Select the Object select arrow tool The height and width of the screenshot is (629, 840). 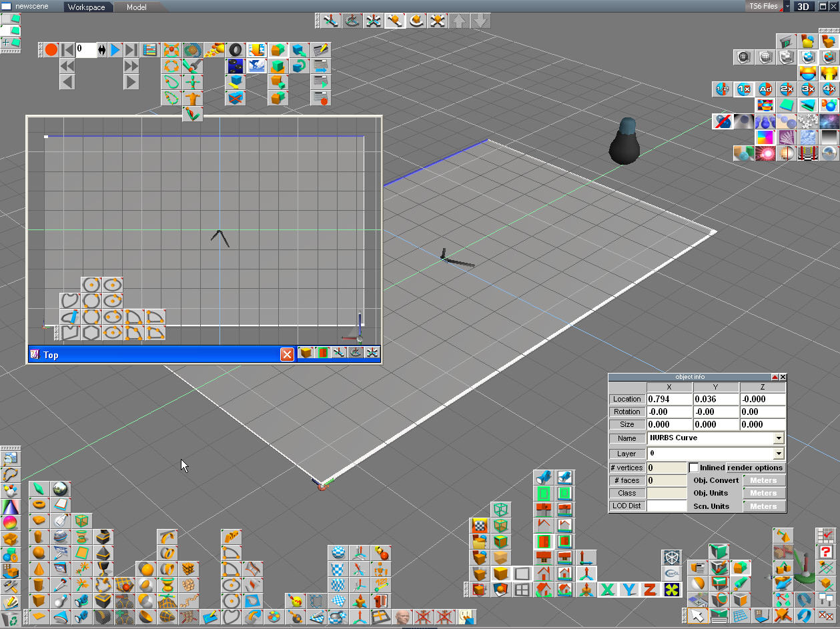click(697, 616)
